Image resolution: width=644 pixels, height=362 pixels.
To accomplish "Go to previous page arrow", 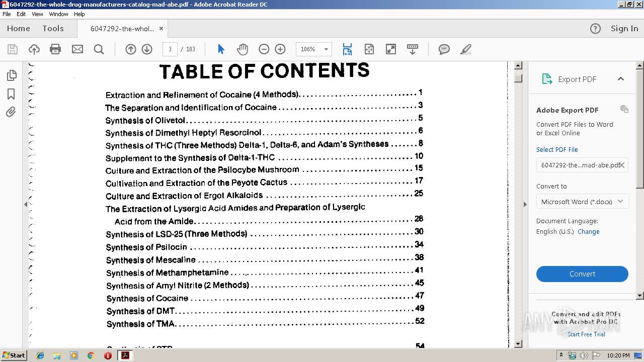I will [131, 49].
